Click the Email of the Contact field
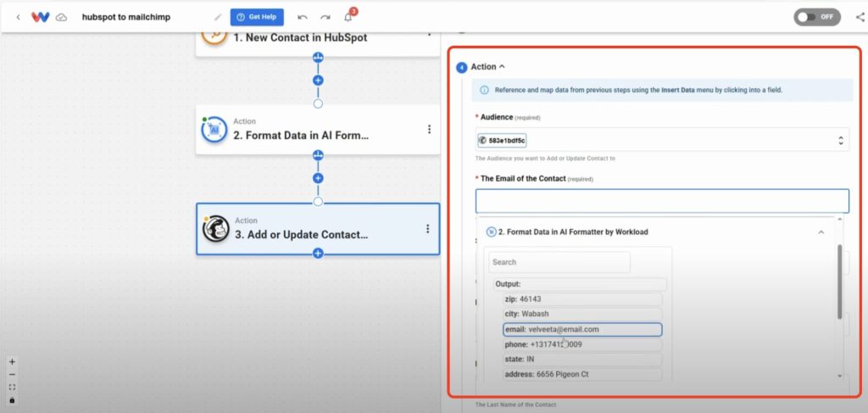The image size is (868, 413). [x=662, y=201]
